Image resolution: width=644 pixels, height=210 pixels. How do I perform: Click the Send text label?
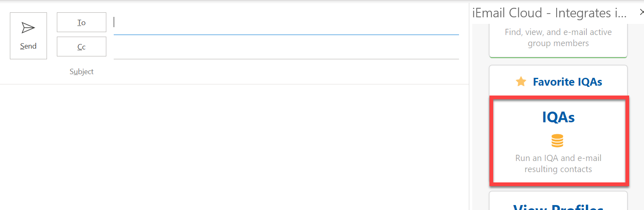tap(28, 46)
